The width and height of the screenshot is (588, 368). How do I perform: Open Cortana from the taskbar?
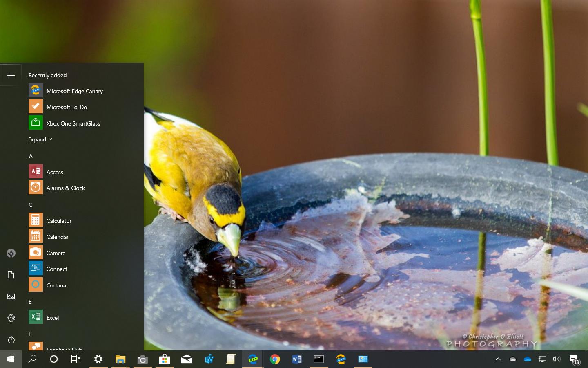[x=53, y=359]
